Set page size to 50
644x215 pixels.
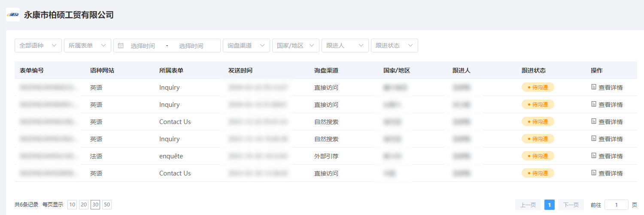point(107,205)
